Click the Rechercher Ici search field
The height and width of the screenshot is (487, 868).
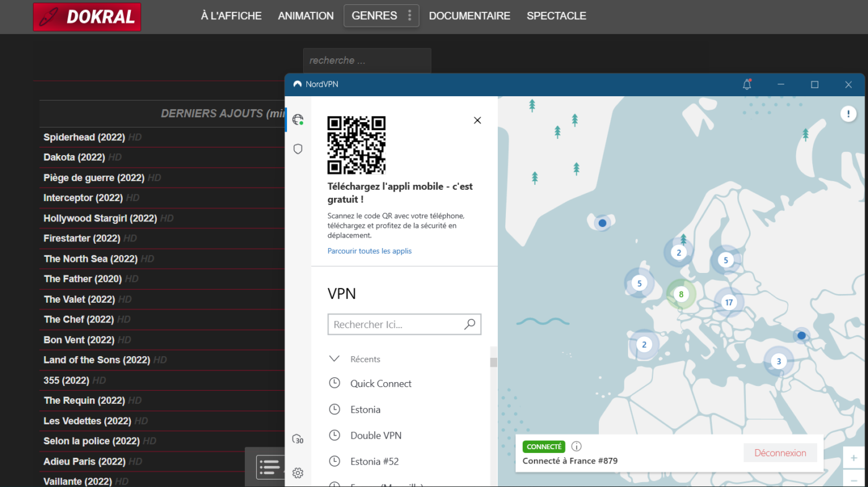click(404, 324)
